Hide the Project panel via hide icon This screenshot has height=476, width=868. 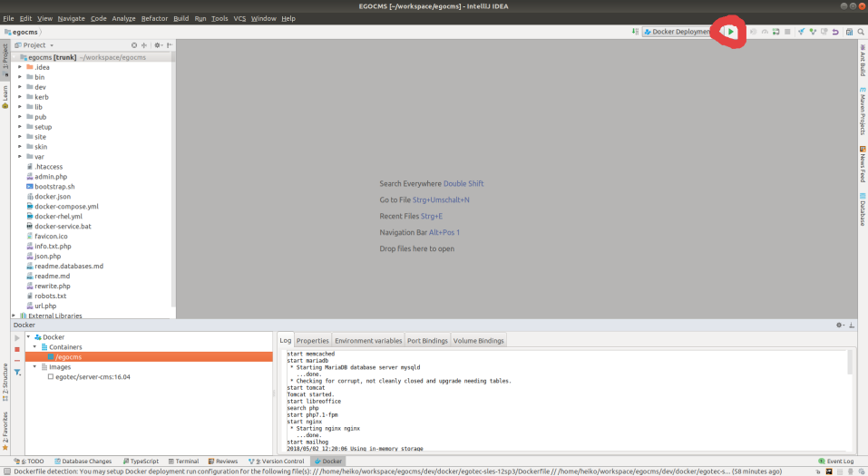(170, 45)
